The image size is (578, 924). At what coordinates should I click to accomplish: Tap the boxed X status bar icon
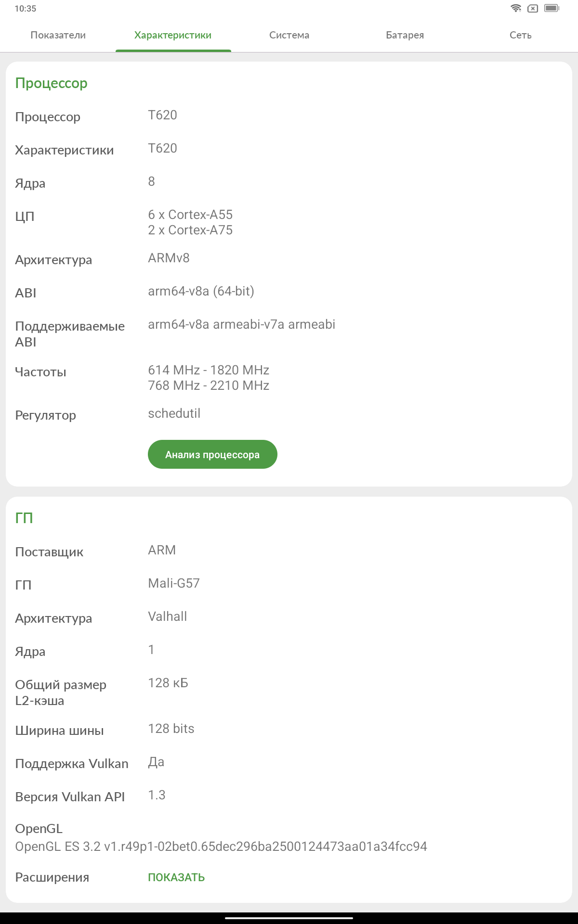click(533, 8)
